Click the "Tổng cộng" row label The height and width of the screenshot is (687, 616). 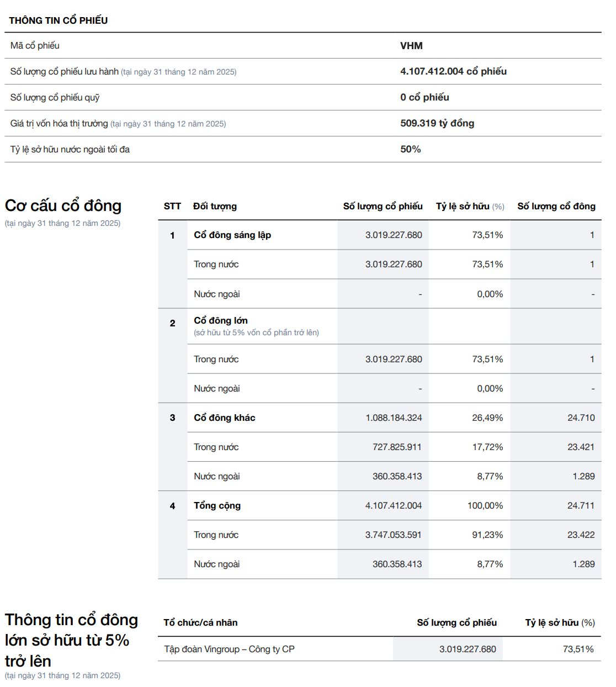[x=217, y=505]
